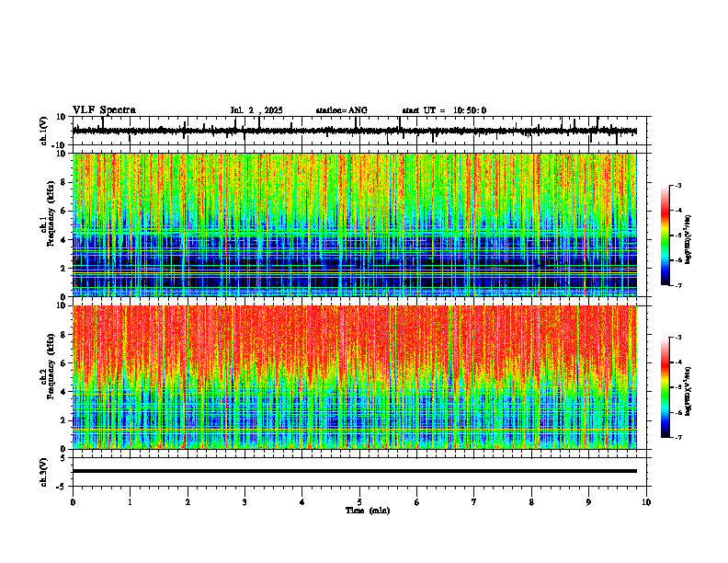Image resolution: width=728 pixels, height=563 pixels.
Task: Click time axis tick label "1"
Action: pos(130,502)
